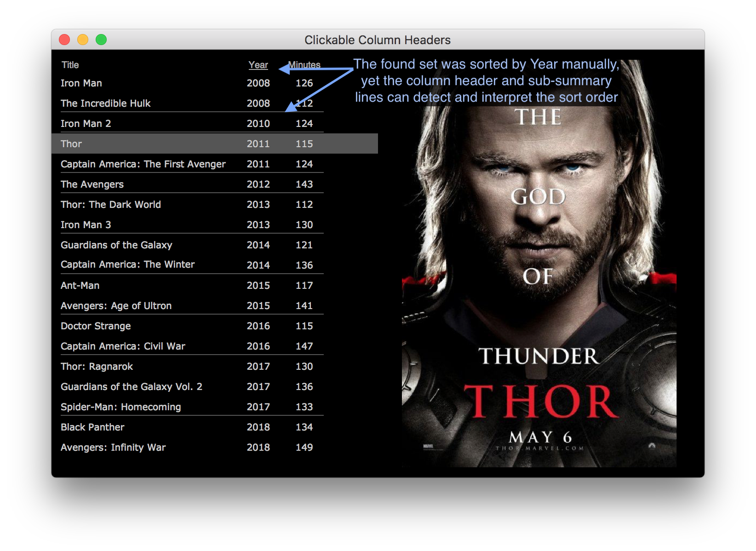
Task: Select Thor: Ragnarok in the list
Action: 97,367
